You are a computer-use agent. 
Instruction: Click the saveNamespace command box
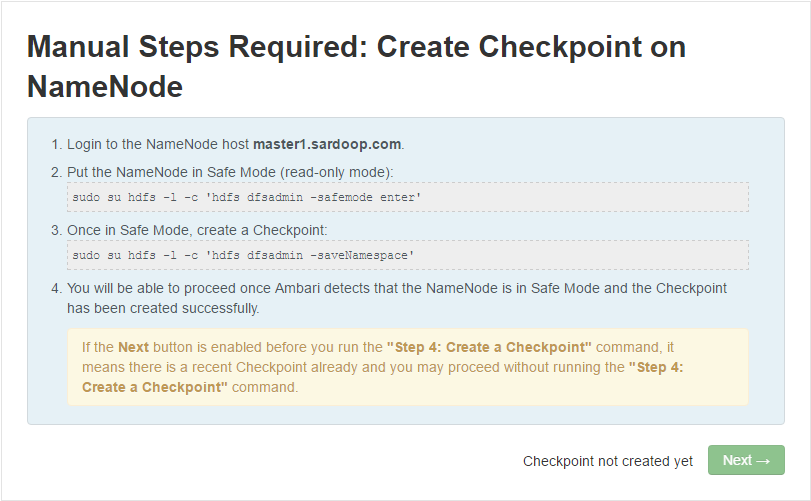pos(408,255)
